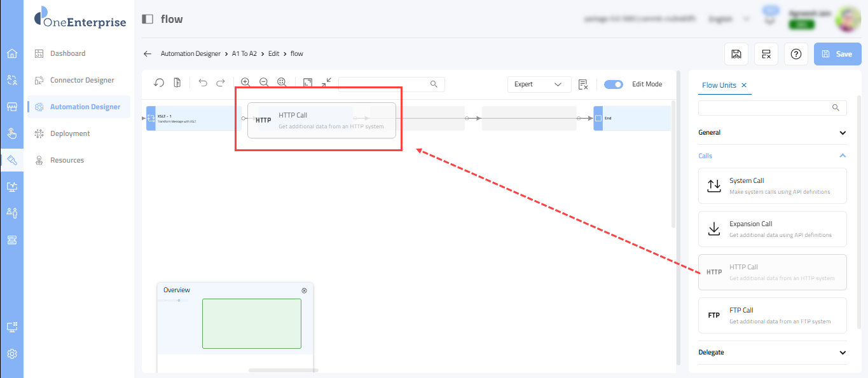Open settings gear in left rail
Image resolution: width=868 pixels, height=378 pixels.
[11, 354]
